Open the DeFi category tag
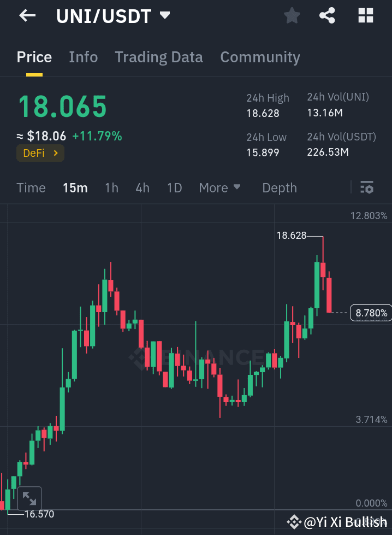The image size is (392, 535). (x=40, y=153)
